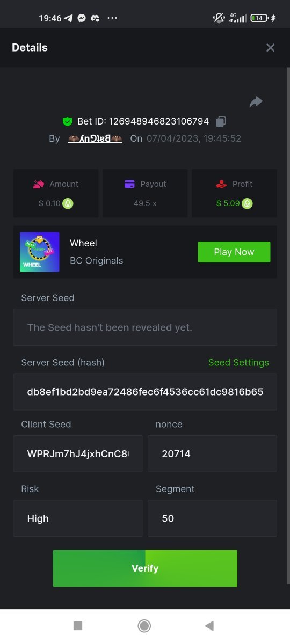Tap the Profit coin icon

click(x=247, y=203)
